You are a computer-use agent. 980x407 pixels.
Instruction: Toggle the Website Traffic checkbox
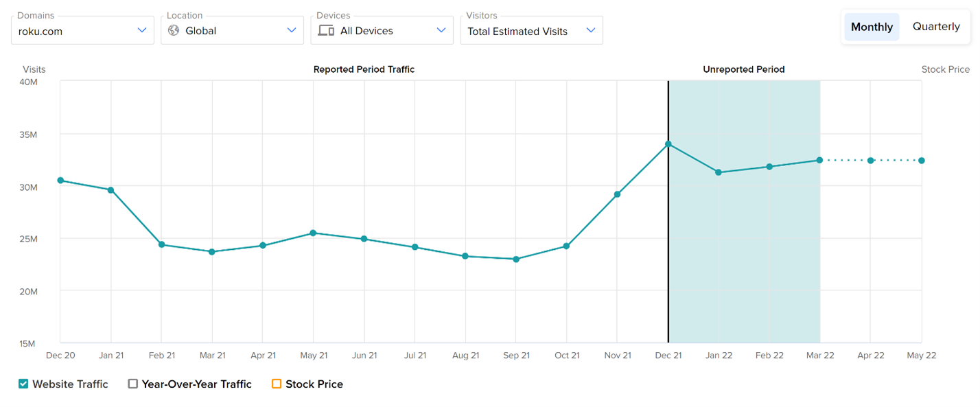click(23, 384)
